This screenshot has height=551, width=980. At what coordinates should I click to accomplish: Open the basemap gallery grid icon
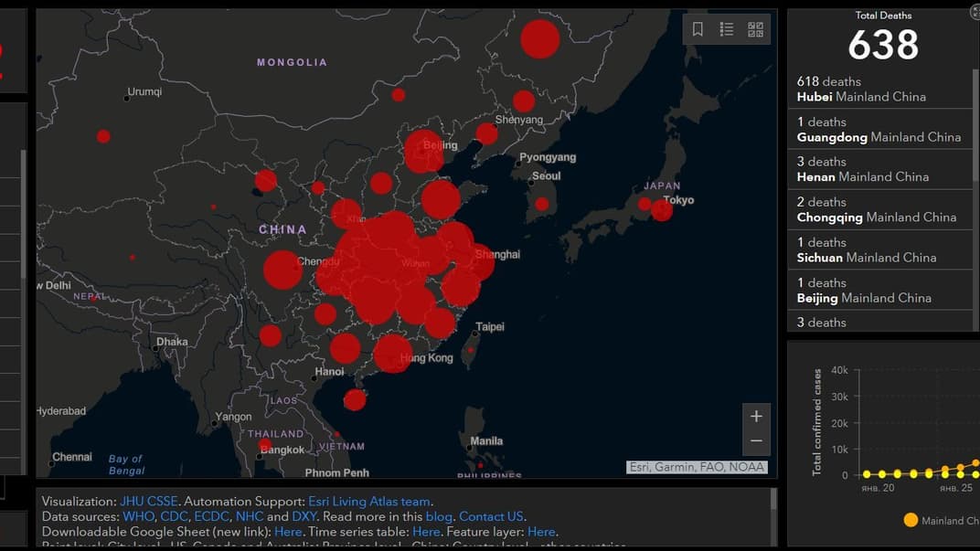click(755, 29)
